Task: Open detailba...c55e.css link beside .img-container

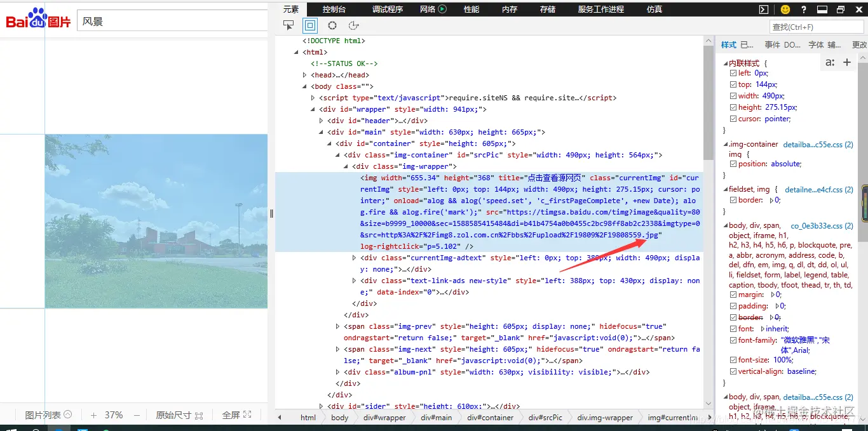Action: point(818,144)
